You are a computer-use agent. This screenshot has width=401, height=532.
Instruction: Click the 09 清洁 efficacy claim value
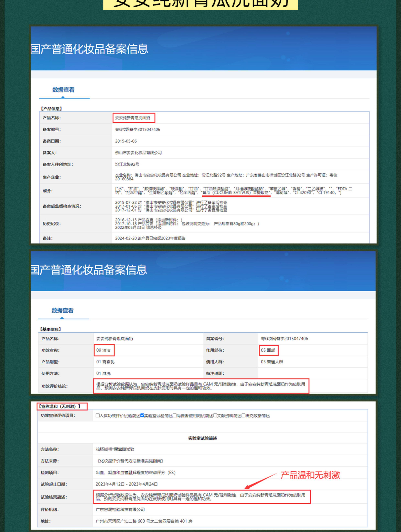coord(103,350)
